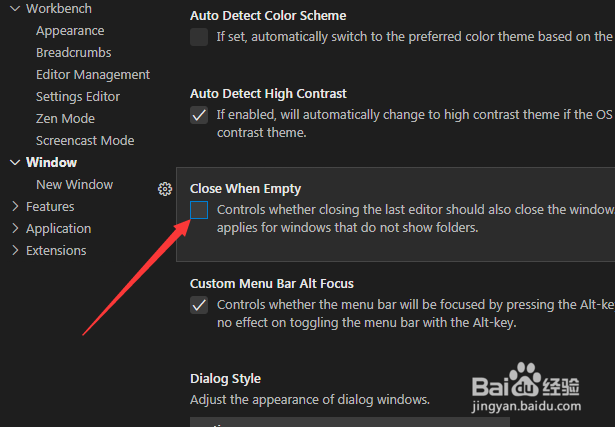Viewport: 615px width, 427px height.
Task: Collapse the Window tree section
Action: (x=15, y=162)
